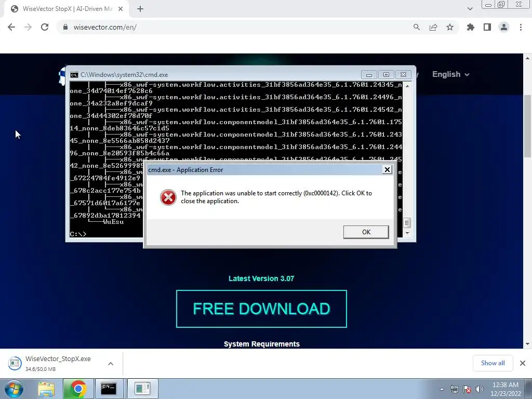
Task: Show hidden system tray icons
Action: pos(442,389)
